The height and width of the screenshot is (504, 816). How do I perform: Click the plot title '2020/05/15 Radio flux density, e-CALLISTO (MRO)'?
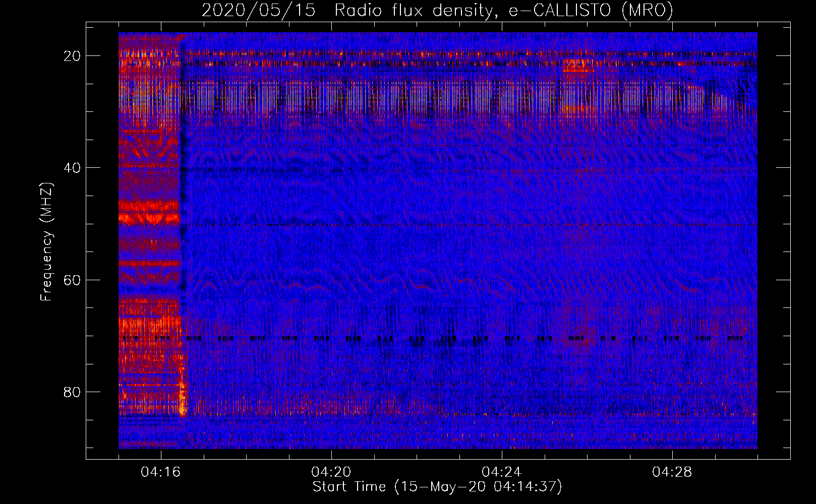[437, 10]
